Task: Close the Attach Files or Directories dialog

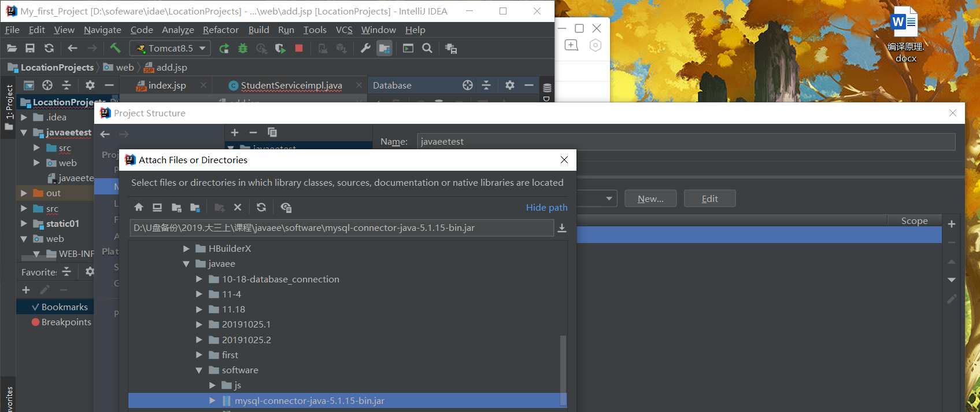Action: 564,160
